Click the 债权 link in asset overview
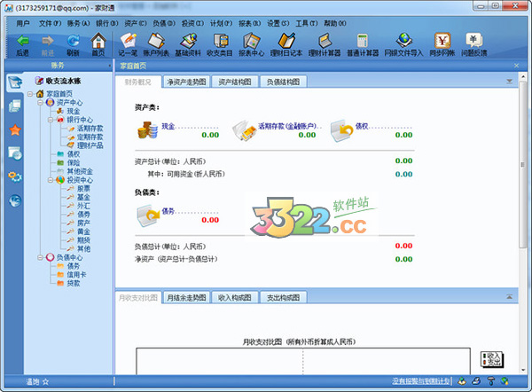The width and height of the screenshot is (532, 392). (x=362, y=126)
